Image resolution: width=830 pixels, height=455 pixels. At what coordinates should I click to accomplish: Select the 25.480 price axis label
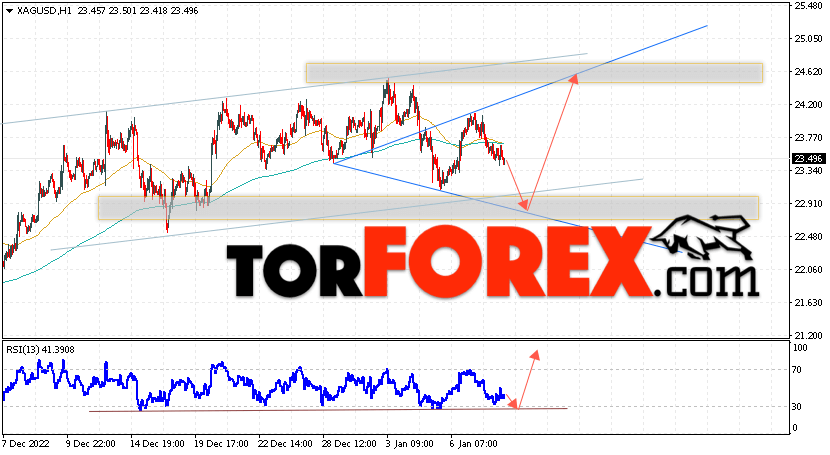808,6
